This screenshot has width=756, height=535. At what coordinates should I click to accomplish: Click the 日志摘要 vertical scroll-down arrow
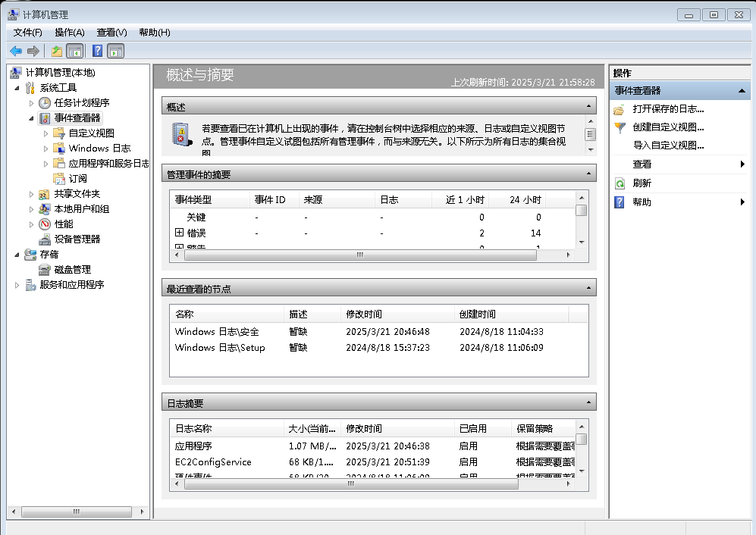click(x=582, y=471)
